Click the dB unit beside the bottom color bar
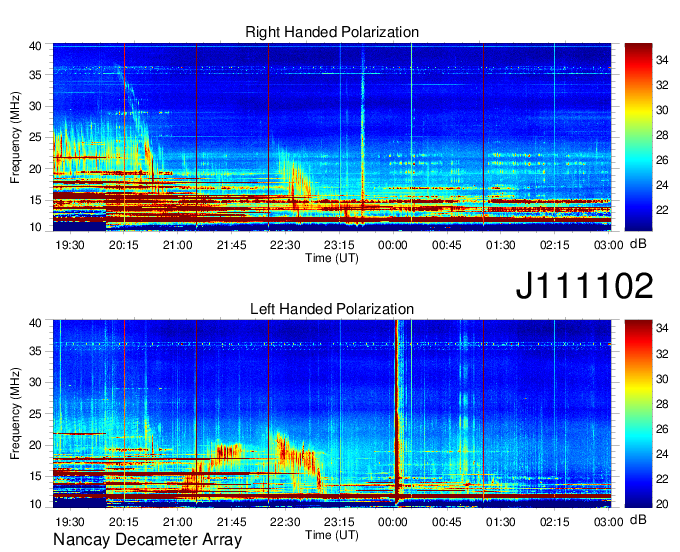This screenshot has height=552, width=680. click(x=638, y=519)
